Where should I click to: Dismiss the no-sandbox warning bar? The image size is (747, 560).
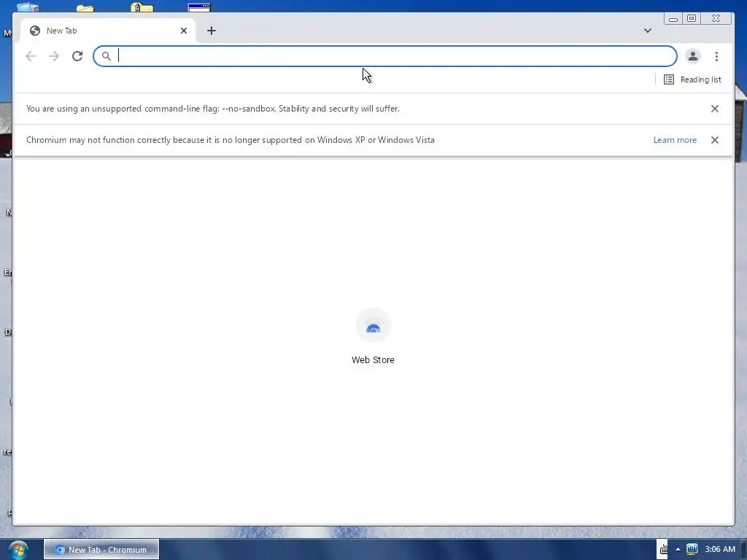[715, 109]
